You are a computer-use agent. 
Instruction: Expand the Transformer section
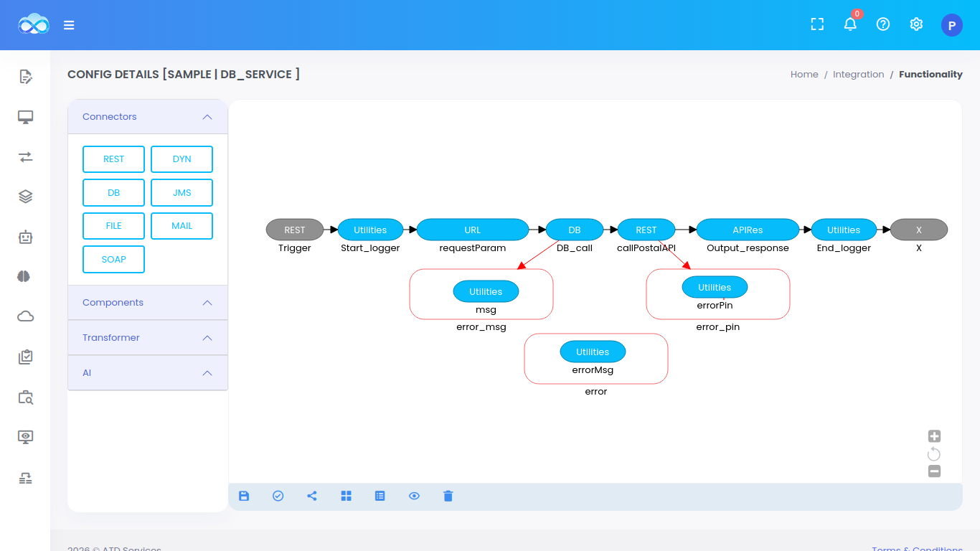click(x=207, y=338)
